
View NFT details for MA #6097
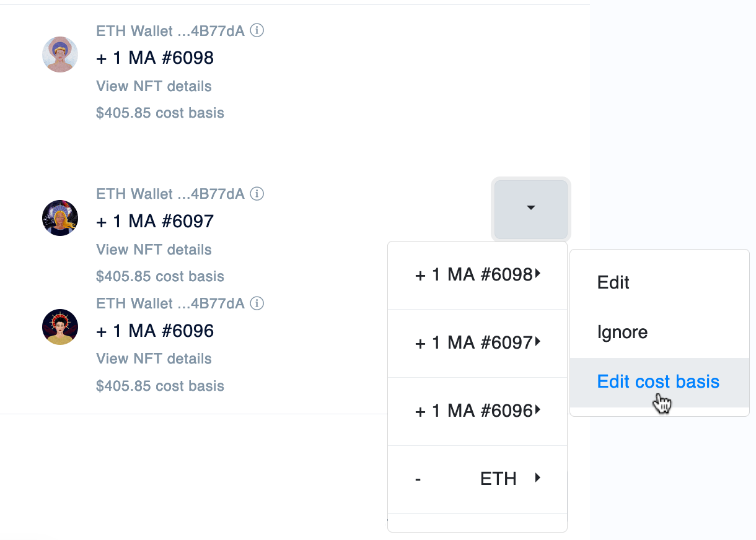[x=154, y=250]
